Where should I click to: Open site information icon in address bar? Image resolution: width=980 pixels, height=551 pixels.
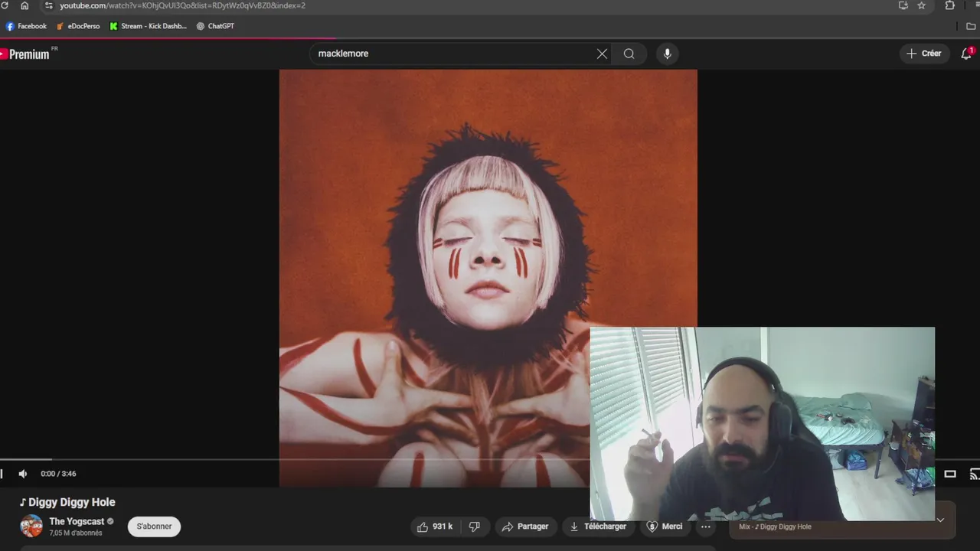48,5
